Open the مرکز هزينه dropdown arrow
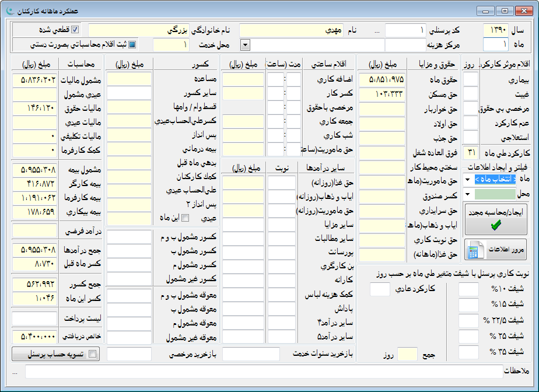The image size is (539, 392). pyautogui.click(x=245, y=44)
